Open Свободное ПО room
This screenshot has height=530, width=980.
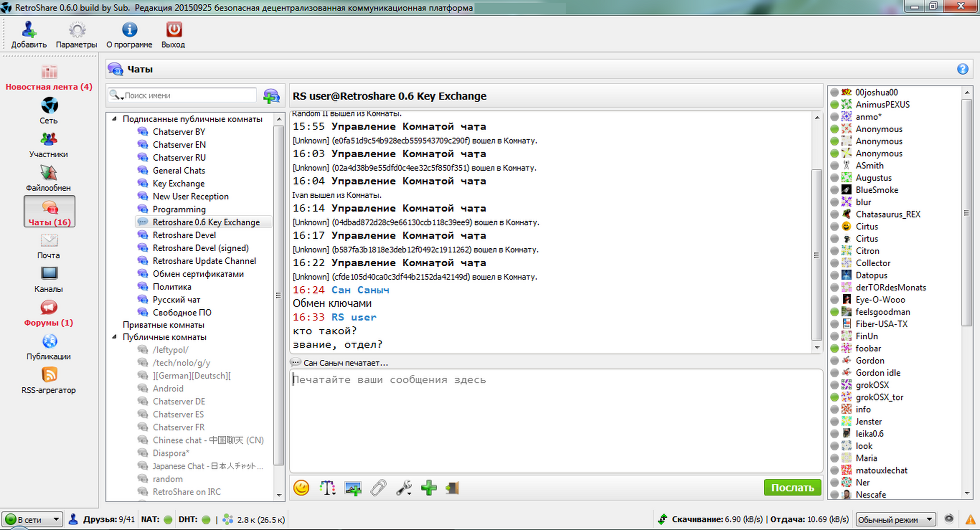(182, 313)
